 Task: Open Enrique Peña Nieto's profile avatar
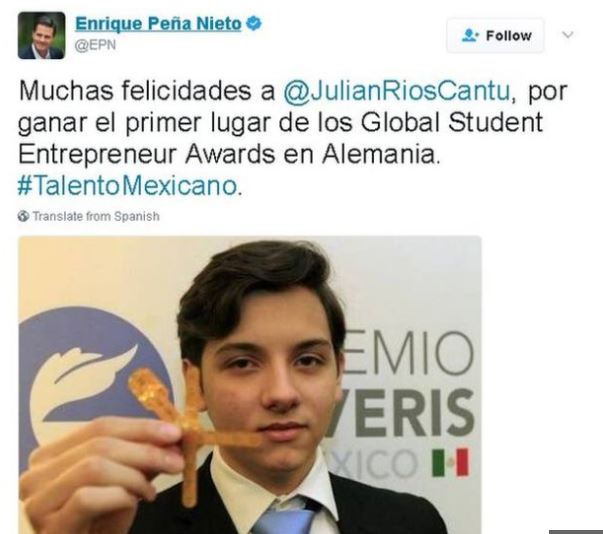coord(42,35)
